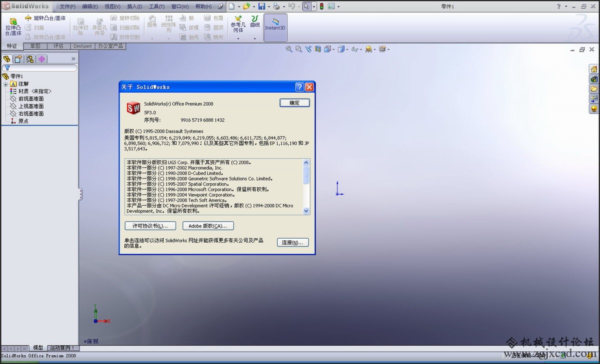
Task: Click the View Palette icon in task pane
Action: point(594,99)
